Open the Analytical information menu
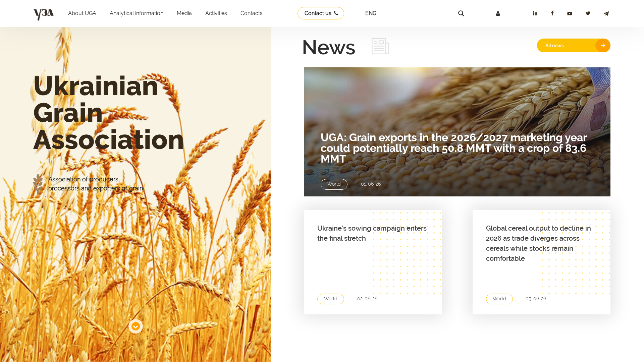644x362 pixels. (137, 13)
